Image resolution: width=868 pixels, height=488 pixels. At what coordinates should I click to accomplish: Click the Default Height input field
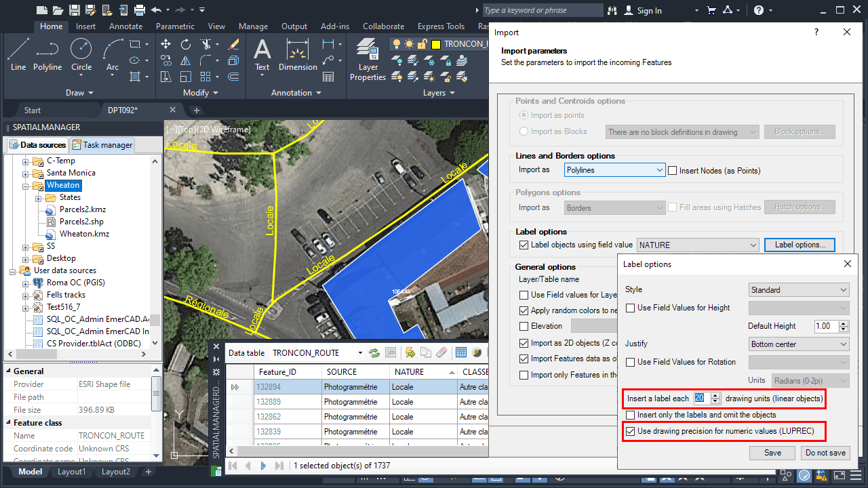click(823, 326)
